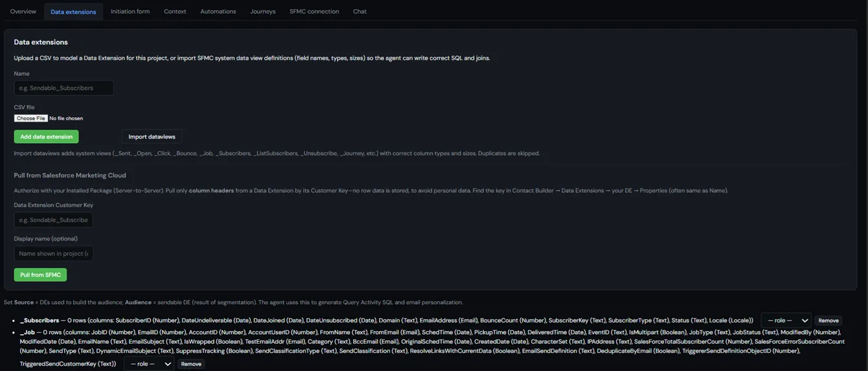The height and width of the screenshot is (371, 868).
Task: Click the '_Job' list entry name
Action: coord(28,332)
